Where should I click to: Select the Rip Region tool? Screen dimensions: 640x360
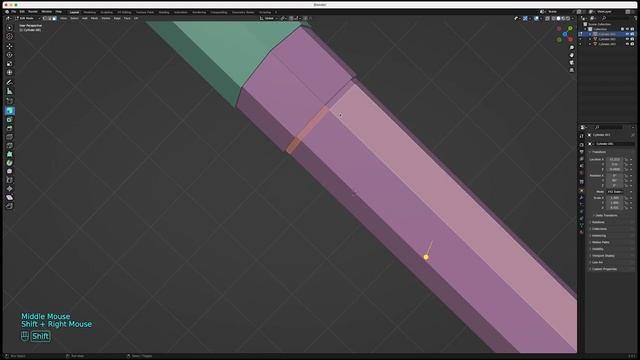click(x=9, y=206)
